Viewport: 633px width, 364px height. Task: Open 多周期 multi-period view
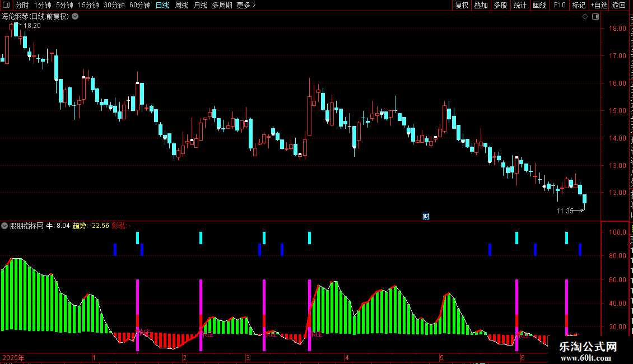[222, 5]
